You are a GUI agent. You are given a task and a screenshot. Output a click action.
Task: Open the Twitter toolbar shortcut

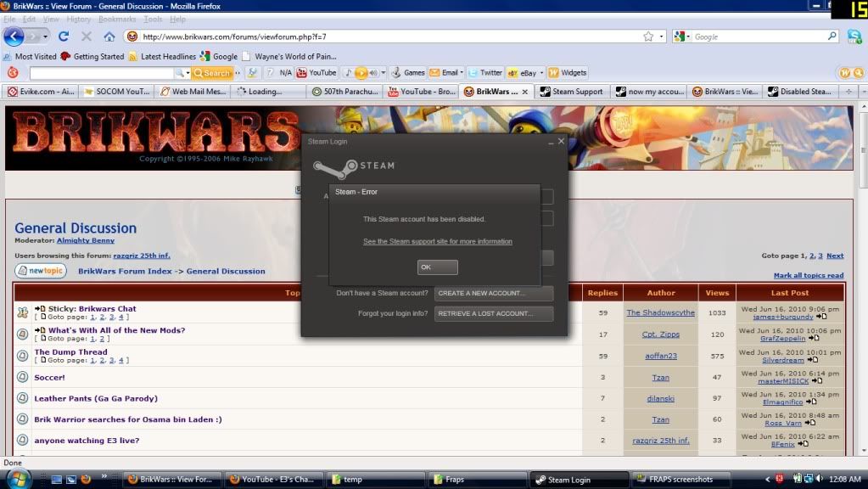485,72
